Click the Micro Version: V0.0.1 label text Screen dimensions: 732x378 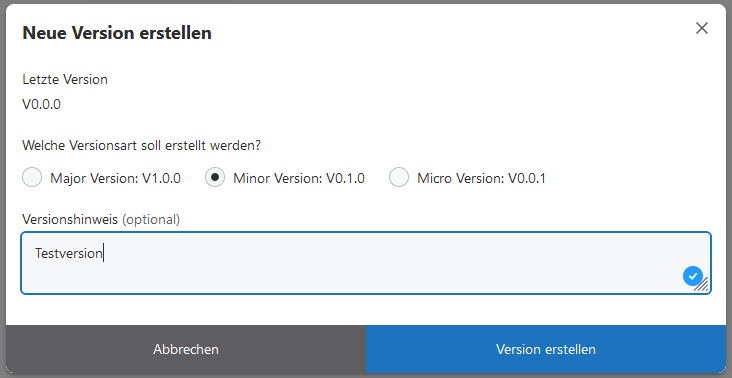(481, 178)
